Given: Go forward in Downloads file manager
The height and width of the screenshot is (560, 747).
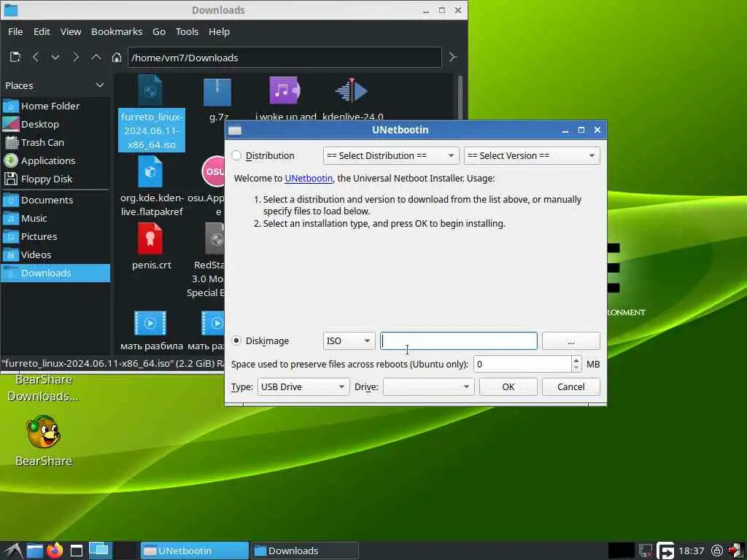Looking at the screenshot, I should (x=75, y=57).
